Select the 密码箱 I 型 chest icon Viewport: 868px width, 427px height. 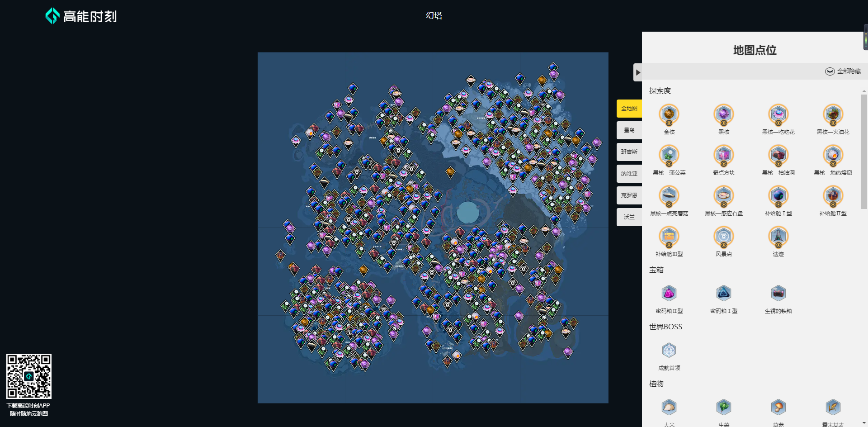724,294
